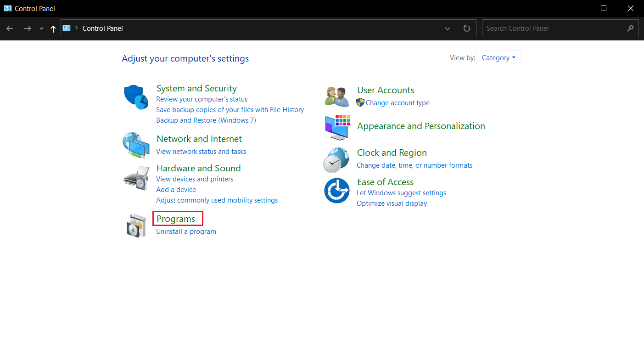Screen dimensions: 644x339
Task: Expand the address bar root chevron before Control Panel
Action: point(76,28)
